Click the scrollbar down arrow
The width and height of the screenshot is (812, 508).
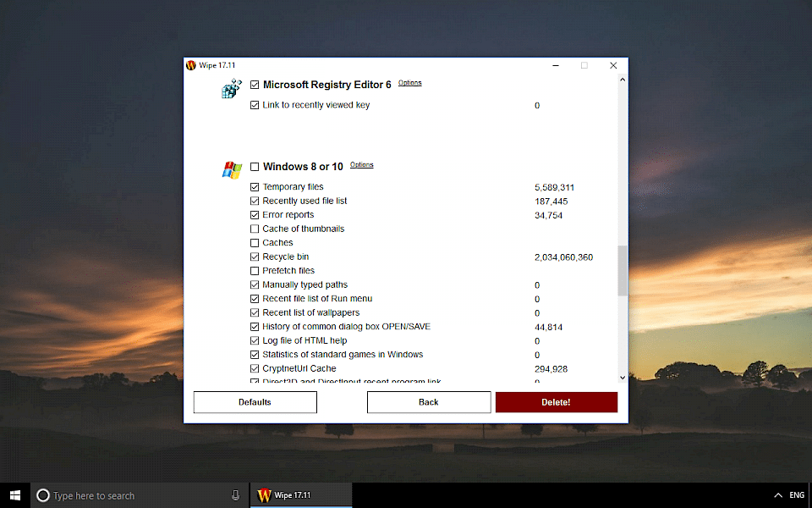pyautogui.click(x=623, y=378)
